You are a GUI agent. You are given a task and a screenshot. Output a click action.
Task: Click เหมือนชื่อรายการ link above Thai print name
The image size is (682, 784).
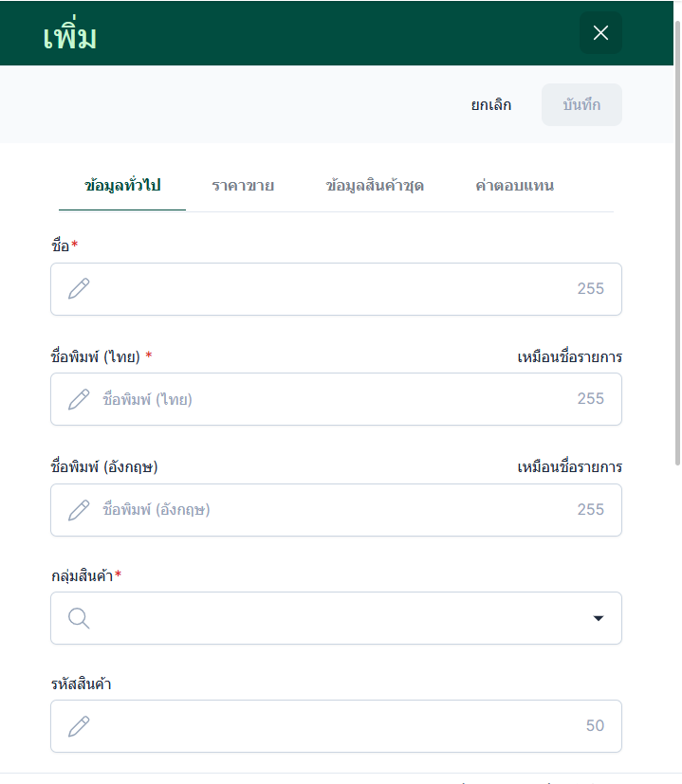(x=569, y=356)
